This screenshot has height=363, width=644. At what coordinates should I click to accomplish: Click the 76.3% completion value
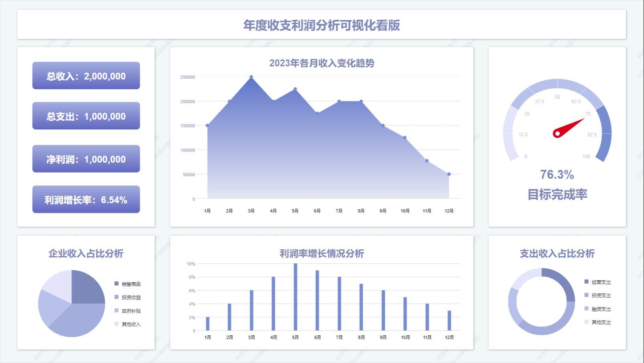pyautogui.click(x=557, y=175)
